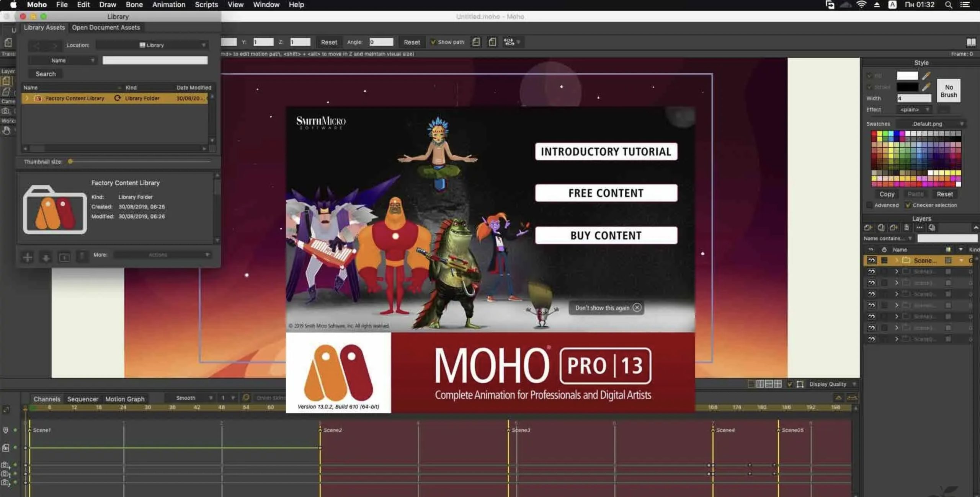Switch to the Motion Graph tab
This screenshot has width=980, height=497.
[x=125, y=399]
